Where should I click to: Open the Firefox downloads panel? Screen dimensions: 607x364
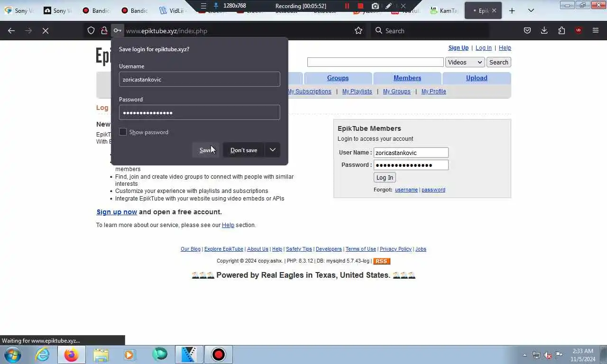544,31
